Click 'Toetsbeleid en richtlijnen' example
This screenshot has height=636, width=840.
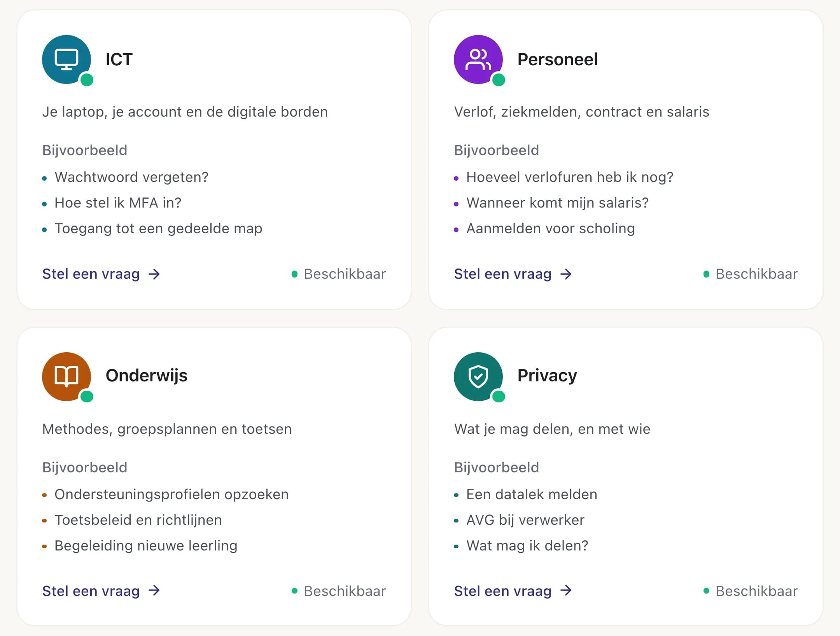click(x=138, y=520)
